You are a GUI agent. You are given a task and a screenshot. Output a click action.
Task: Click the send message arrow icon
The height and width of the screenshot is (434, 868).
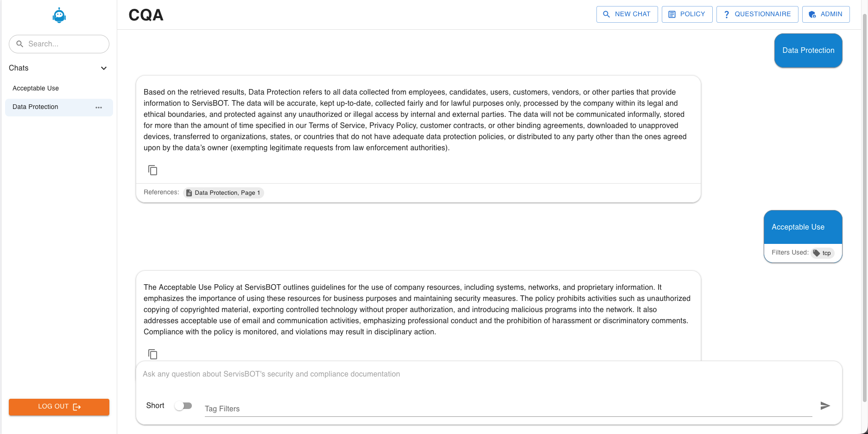click(x=825, y=406)
